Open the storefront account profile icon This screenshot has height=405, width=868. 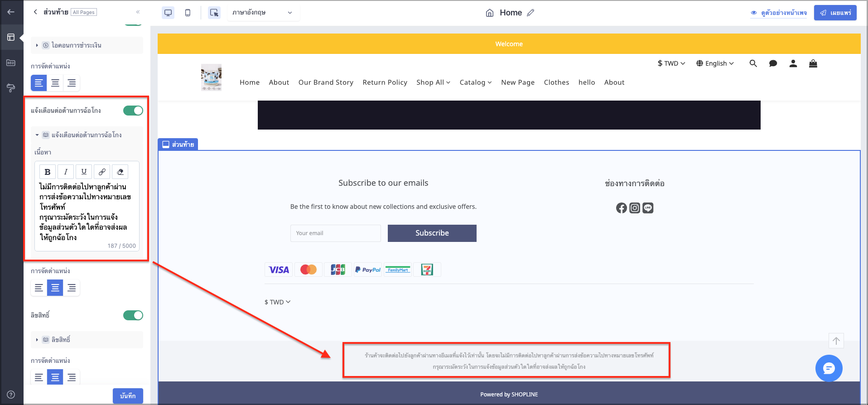(x=793, y=63)
